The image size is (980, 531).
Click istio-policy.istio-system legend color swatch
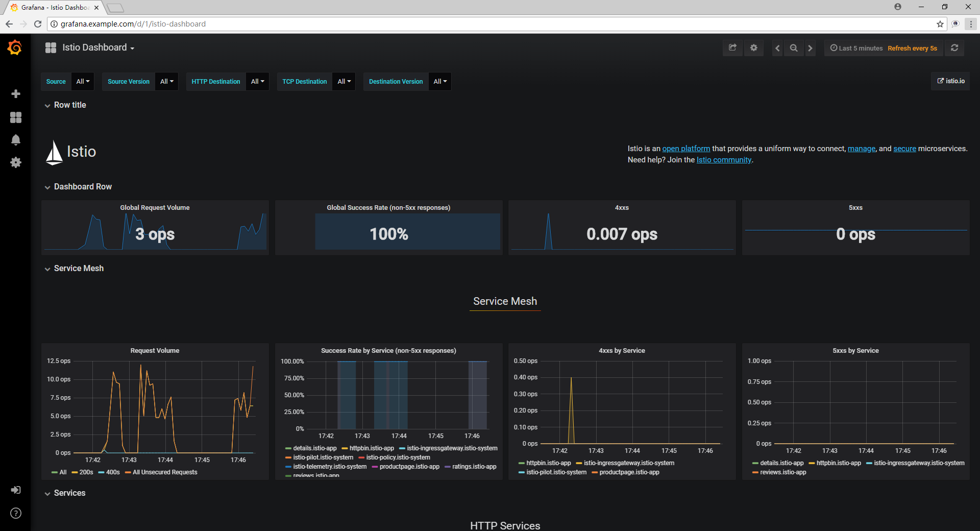click(361, 458)
